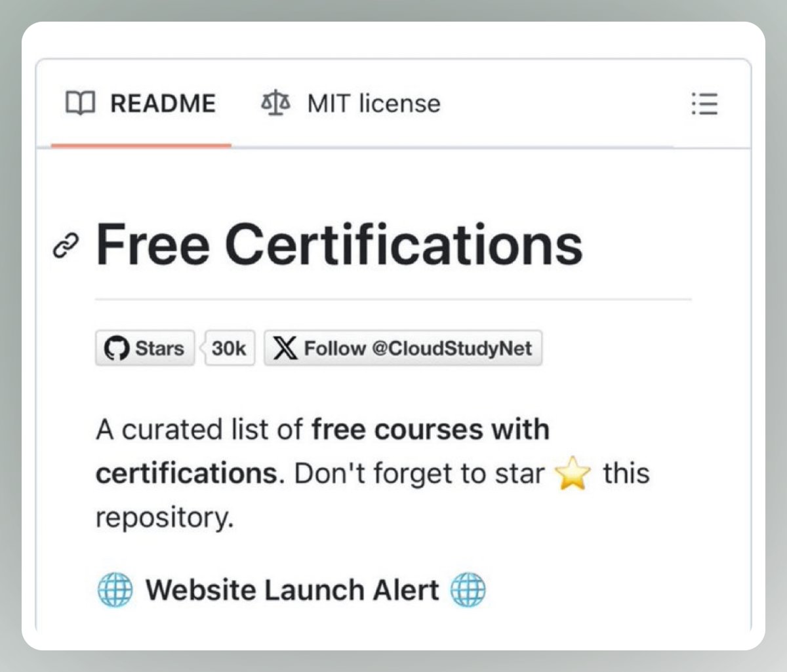Viewport: 787px width, 672px height.
Task: Click the star emoji in description
Action: point(573,474)
